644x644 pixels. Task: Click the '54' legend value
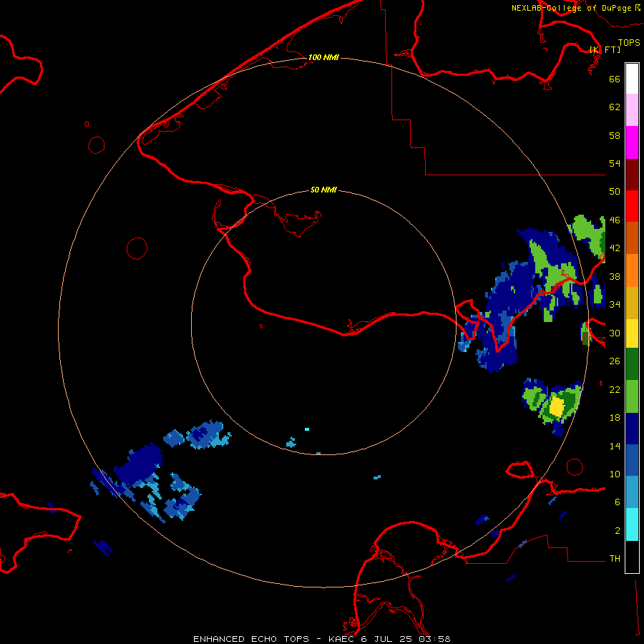(x=615, y=163)
